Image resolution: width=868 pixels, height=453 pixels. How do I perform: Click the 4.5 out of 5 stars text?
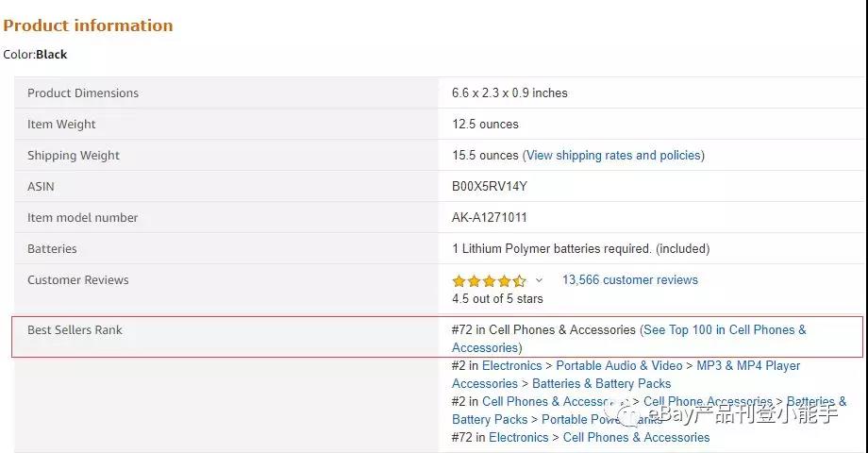click(x=497, y=298)
